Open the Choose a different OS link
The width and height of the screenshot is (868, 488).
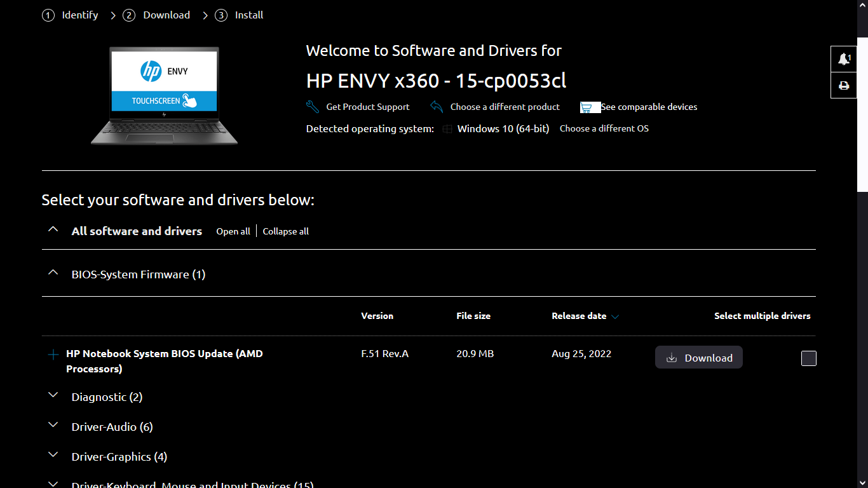[604, 128]
